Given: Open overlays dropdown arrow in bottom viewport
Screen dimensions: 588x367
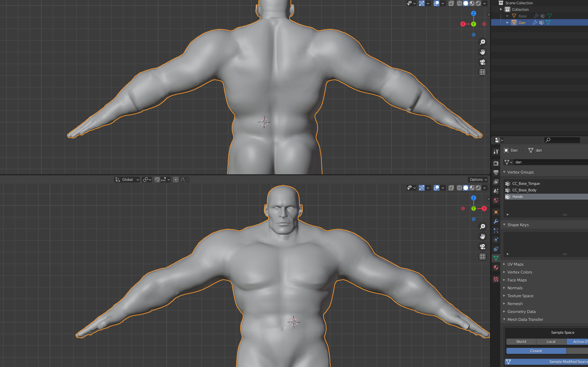Looking at the screenshot, I should click(x=443, y=188).
